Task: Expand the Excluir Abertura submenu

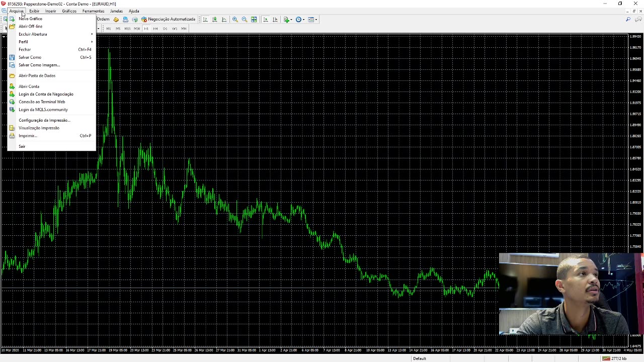Action: 51,34
